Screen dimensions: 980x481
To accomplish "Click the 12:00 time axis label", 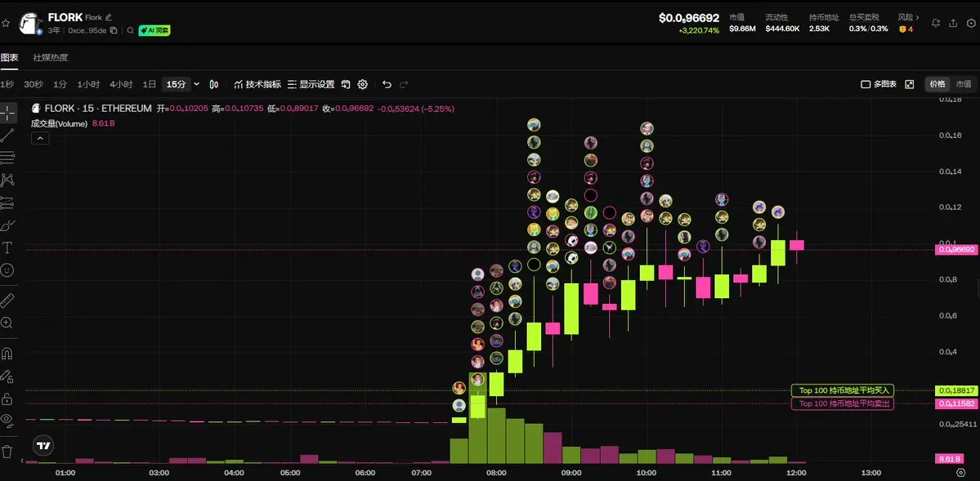I will pyautogui.click(x=796, y=473).
